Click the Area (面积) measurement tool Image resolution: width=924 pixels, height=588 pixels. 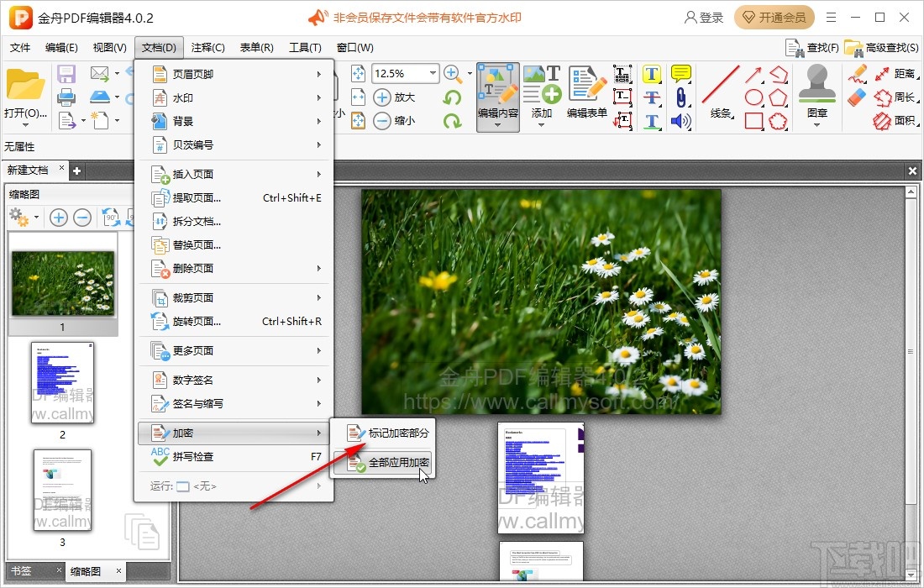click(897, 121)
